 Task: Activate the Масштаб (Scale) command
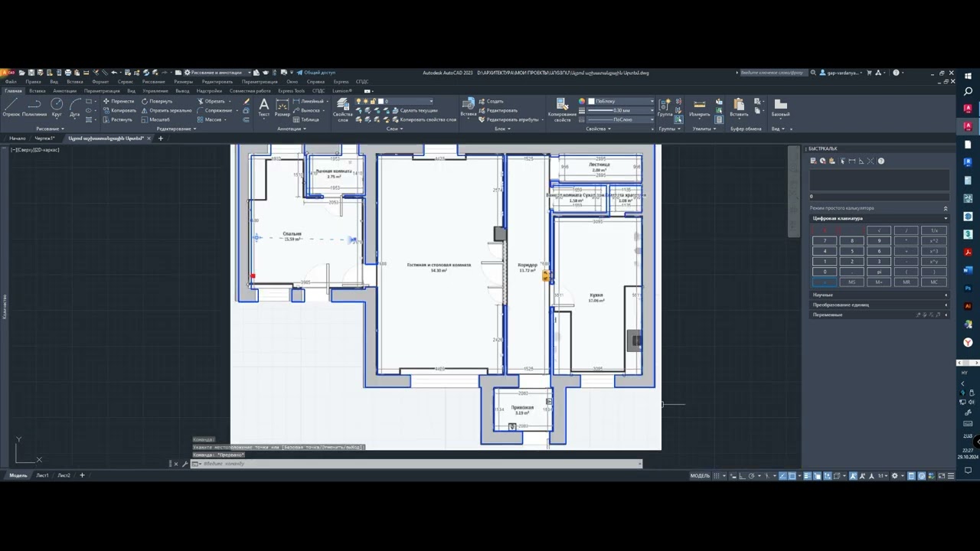point(155,119)
